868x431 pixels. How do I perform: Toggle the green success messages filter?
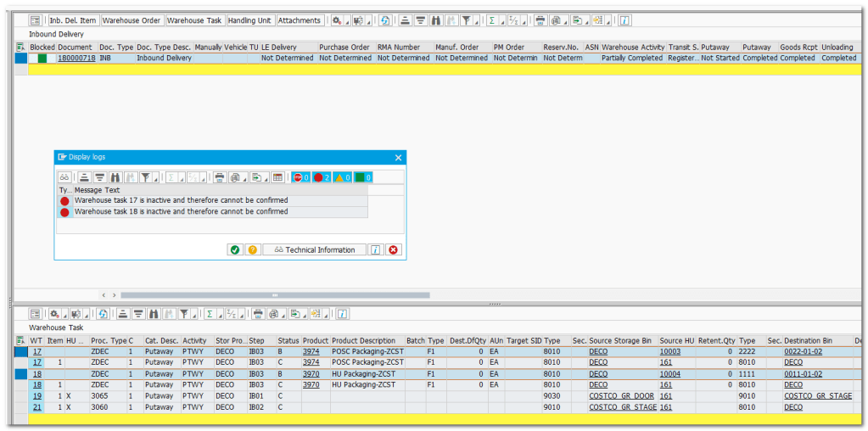coord(363,177)
